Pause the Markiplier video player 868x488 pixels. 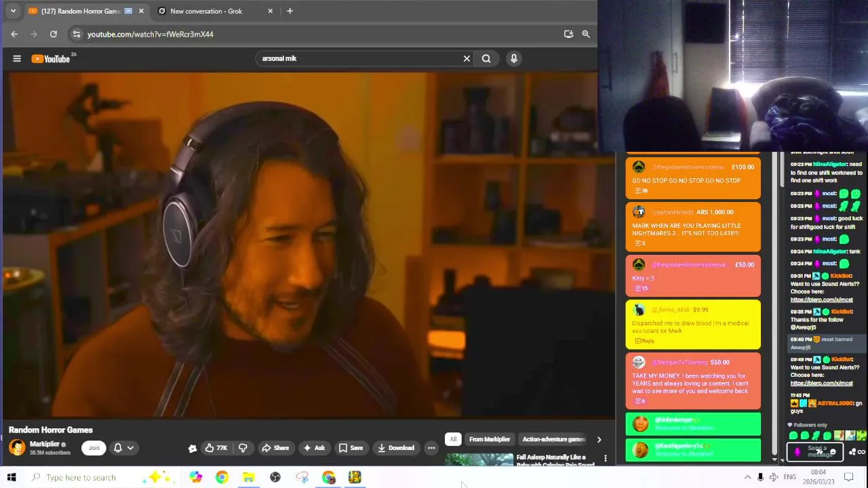click(309, 244)
